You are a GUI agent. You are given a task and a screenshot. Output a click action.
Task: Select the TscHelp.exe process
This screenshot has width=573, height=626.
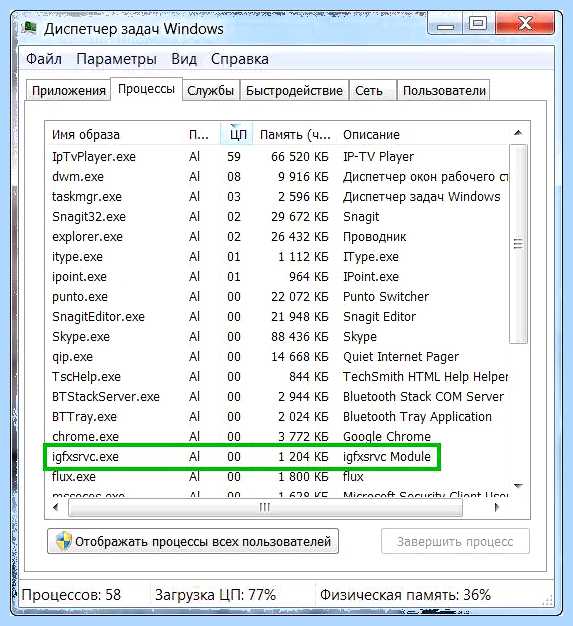click(278, 376)
